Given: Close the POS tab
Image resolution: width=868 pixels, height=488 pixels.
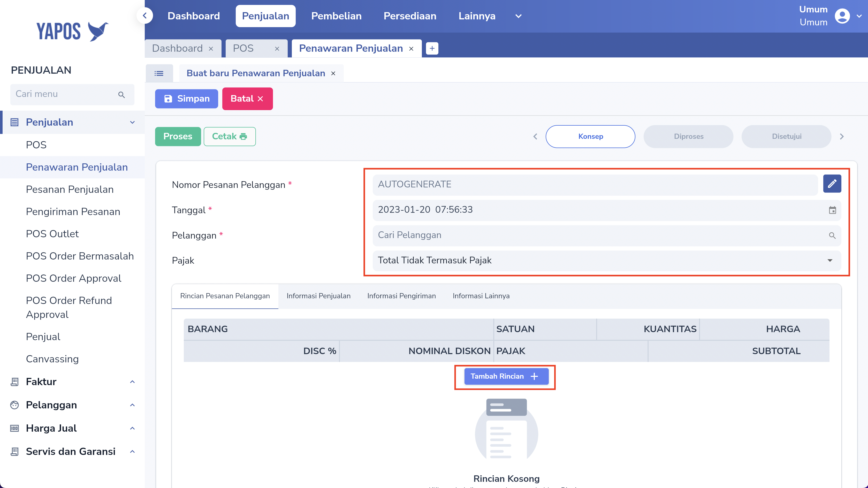Looking at the screenshot, I should 277,49.
